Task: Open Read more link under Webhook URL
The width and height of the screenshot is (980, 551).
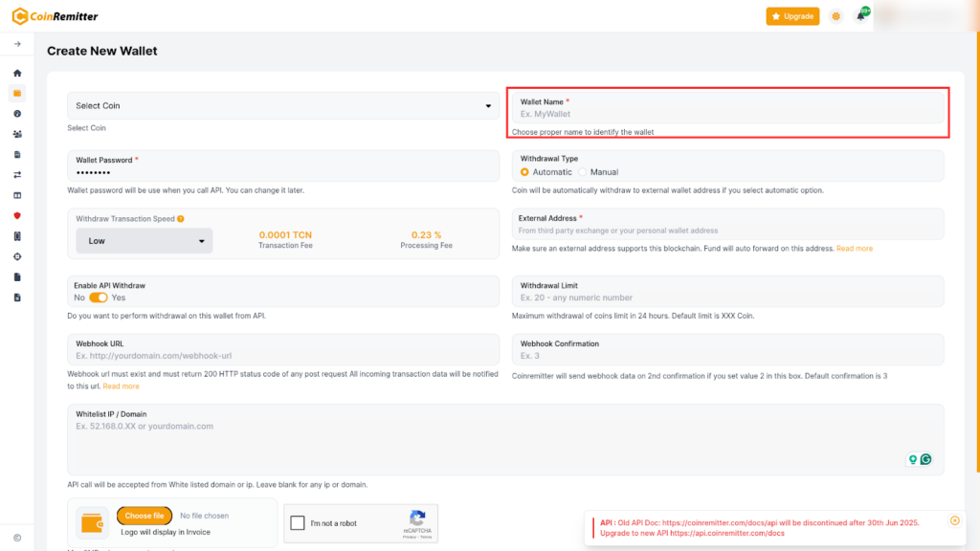Action: click(x=122, y=386)
